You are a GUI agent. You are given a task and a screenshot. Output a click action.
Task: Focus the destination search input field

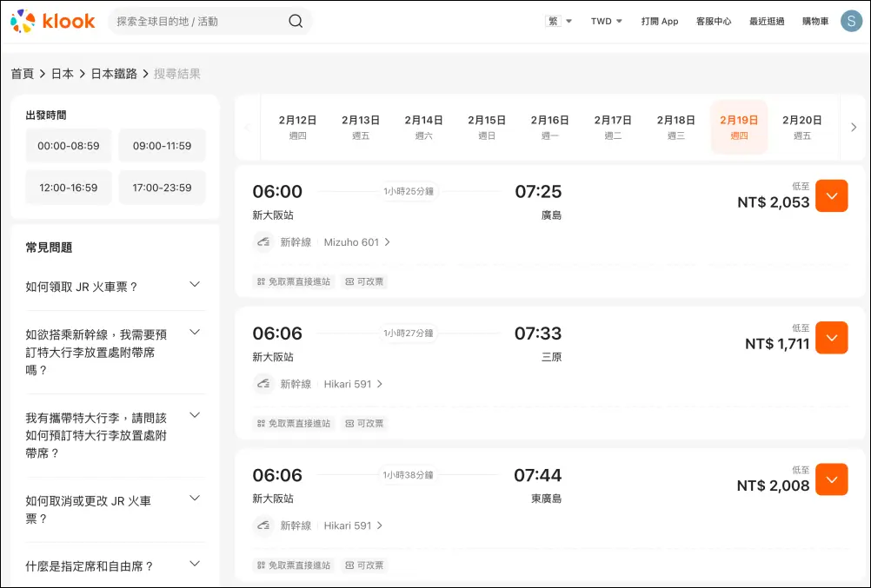198,21
